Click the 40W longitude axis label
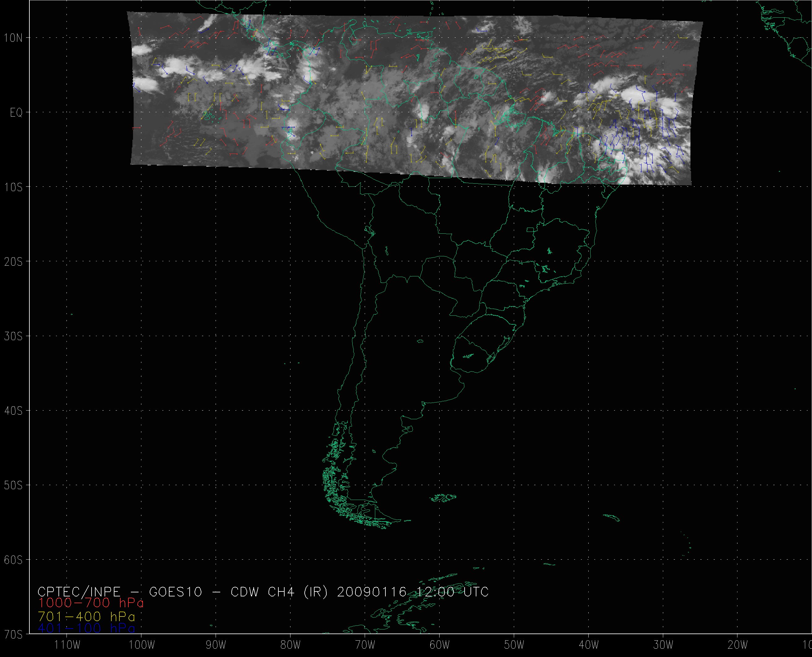This screenshot has height=657, width=812. tap(589, 645)
